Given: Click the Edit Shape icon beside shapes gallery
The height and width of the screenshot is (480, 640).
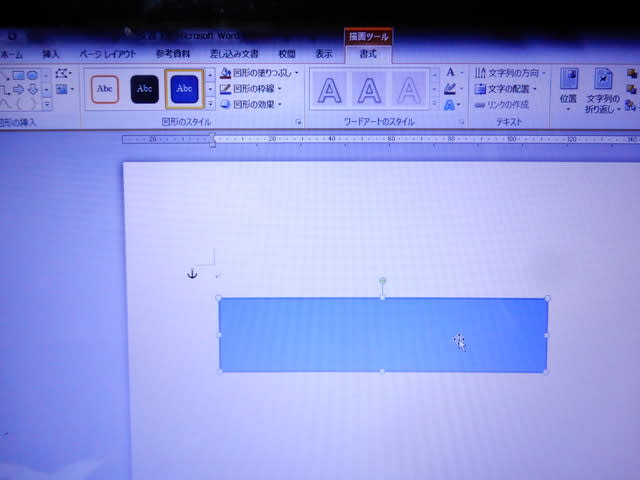Looking at the screenshot, I should click(x=63, y=73).
